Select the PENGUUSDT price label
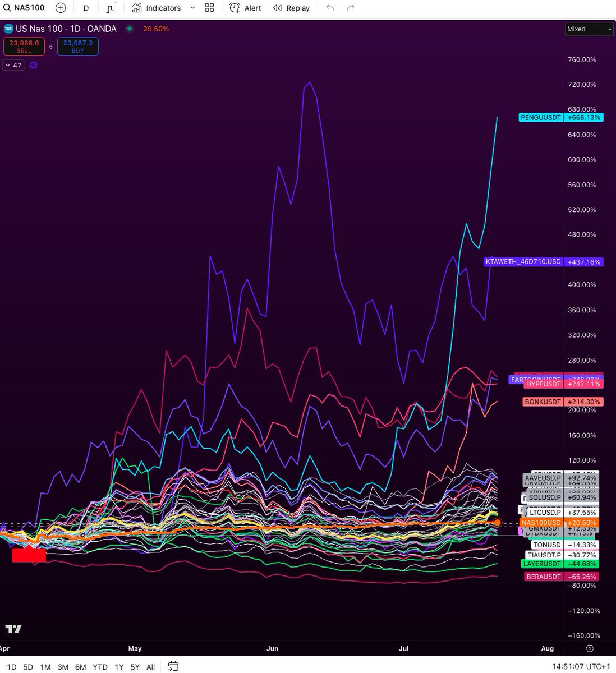Screen dimensions: 616x673 (x=561, y=118)
